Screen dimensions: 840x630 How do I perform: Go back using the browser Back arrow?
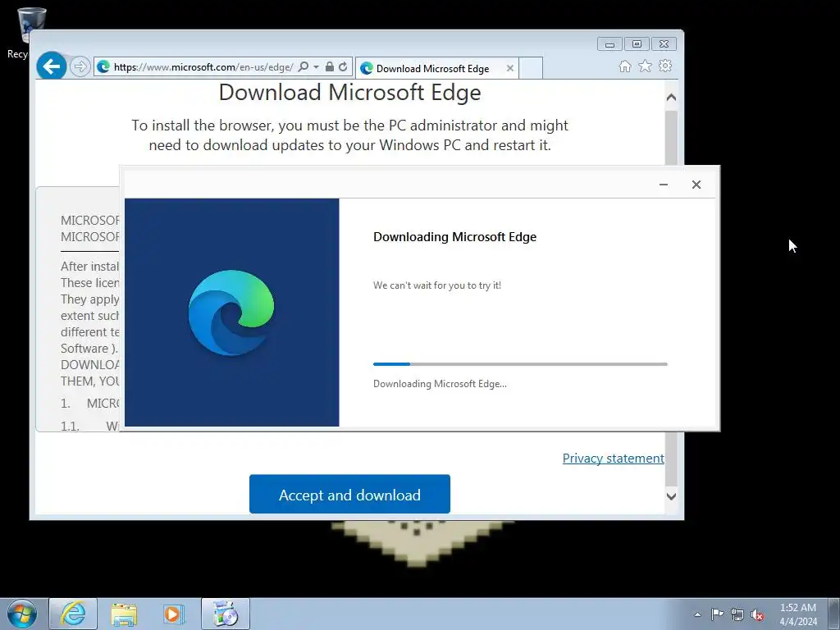click(52, 66)
